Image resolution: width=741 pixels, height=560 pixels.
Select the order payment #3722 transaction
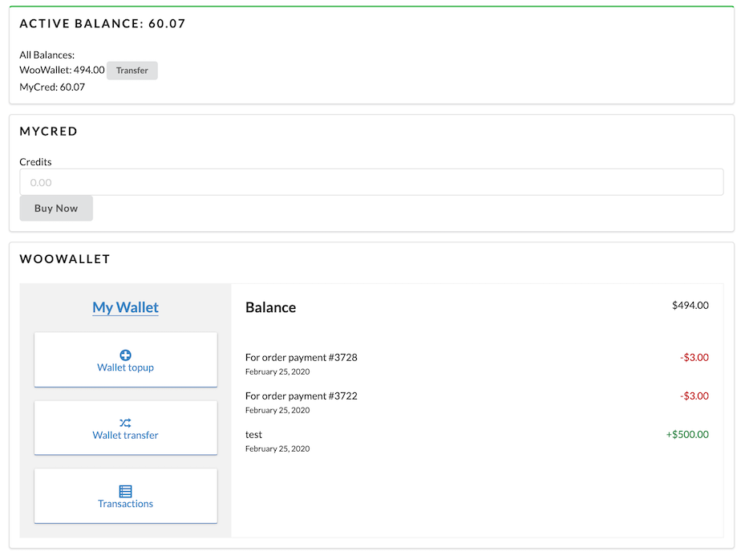(301, 396)
